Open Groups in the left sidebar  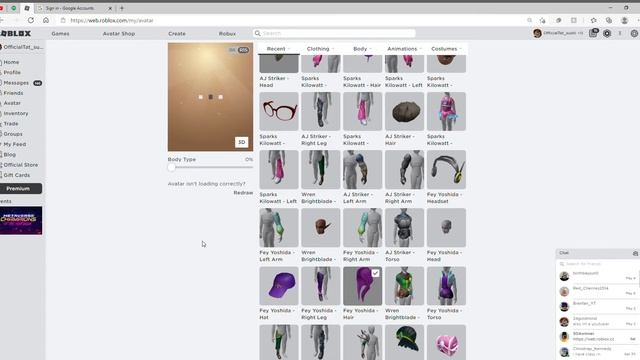pos(13,134)
